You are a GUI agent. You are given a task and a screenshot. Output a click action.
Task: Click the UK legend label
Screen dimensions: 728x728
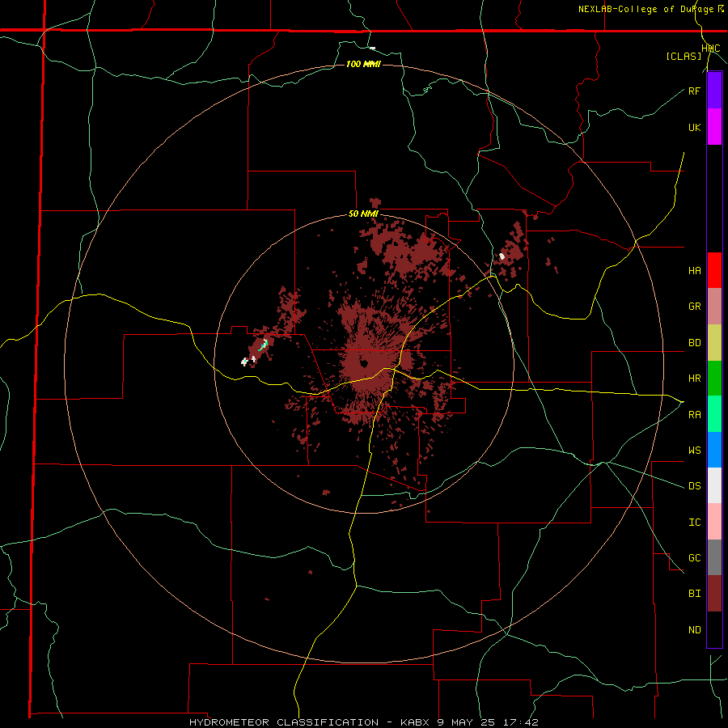click(694, 127)
